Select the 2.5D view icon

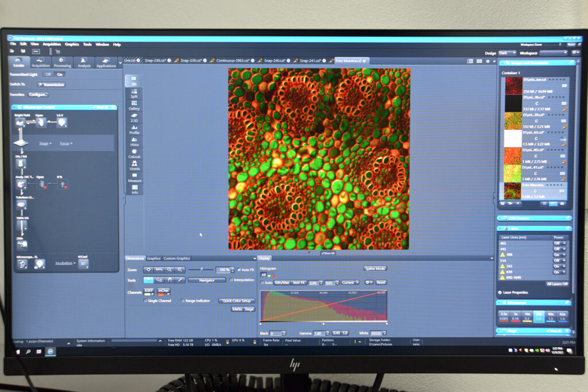pos(134,117)
